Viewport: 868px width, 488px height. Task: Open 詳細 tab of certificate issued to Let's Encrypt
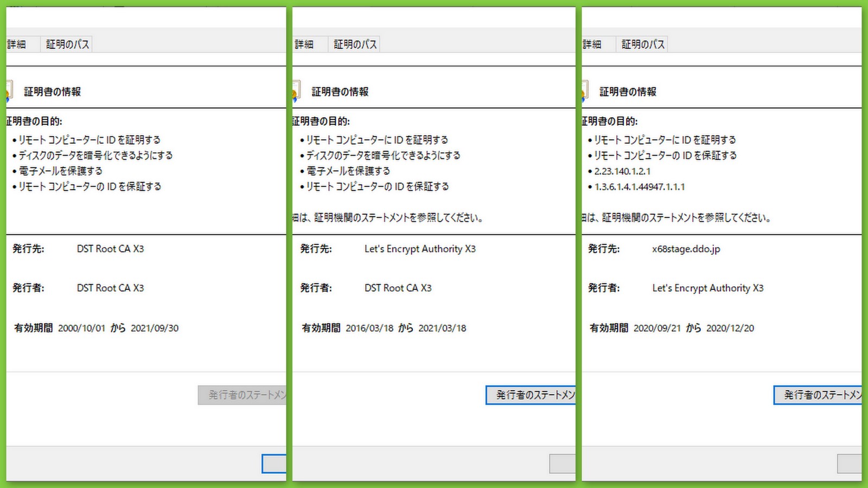pos(304,44)
